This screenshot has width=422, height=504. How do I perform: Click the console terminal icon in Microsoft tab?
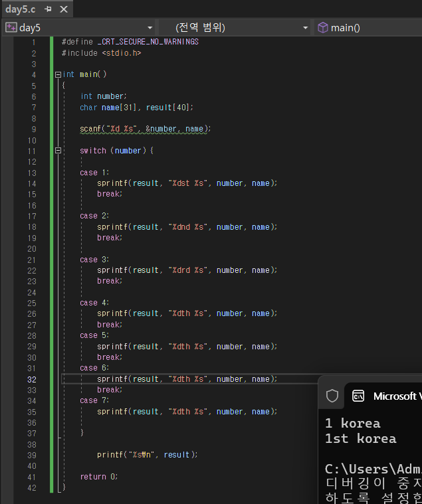(x=358, y=396)
